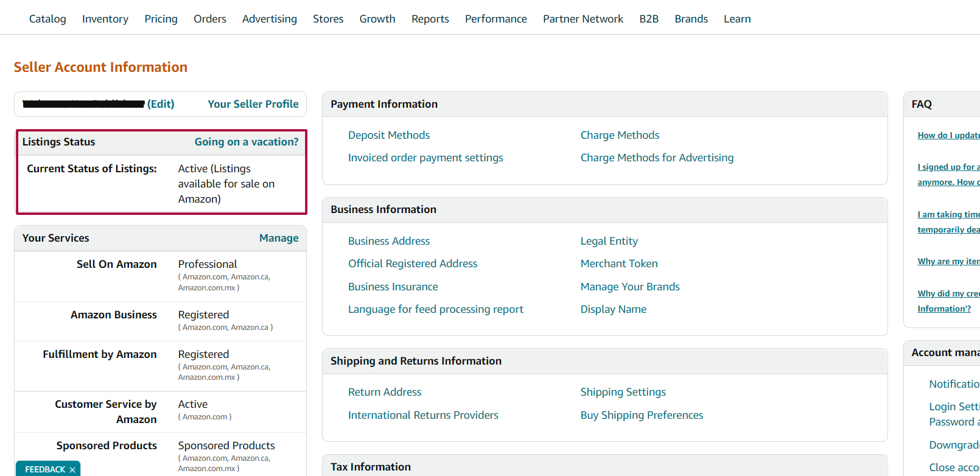Click the 'Fulfillment by Amazon' service label
This screenshot has width=980, height=476.
coord(100,354)
